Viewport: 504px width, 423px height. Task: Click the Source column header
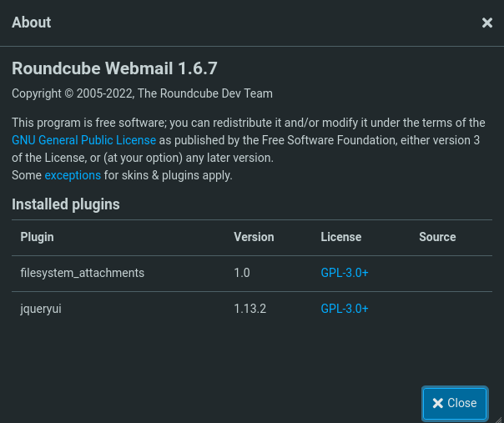point(437,237)
